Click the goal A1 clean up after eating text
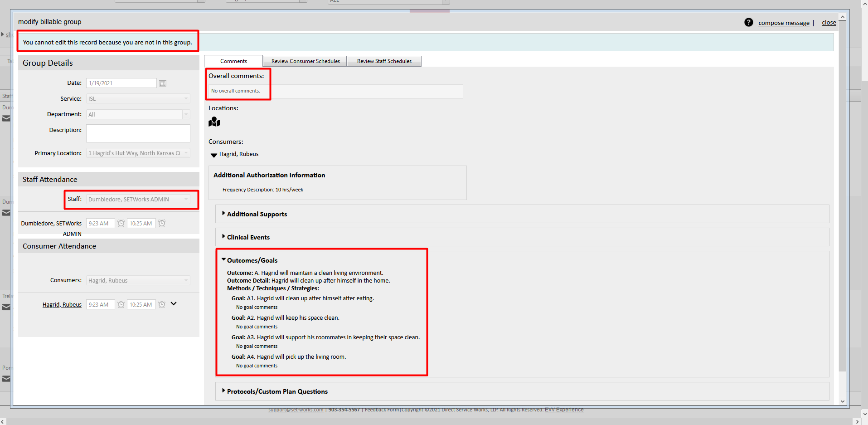 (303, 298)
